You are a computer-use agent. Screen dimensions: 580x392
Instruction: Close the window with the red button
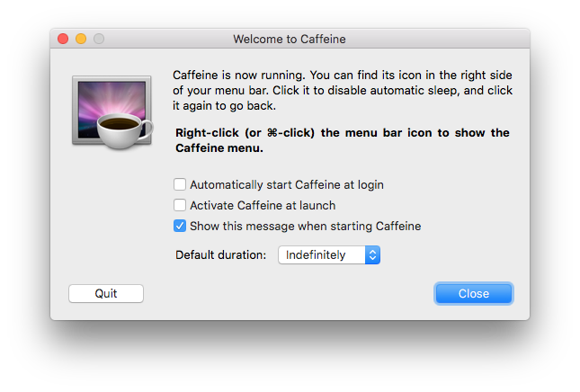pyautogui.click(x=63, y=40)
